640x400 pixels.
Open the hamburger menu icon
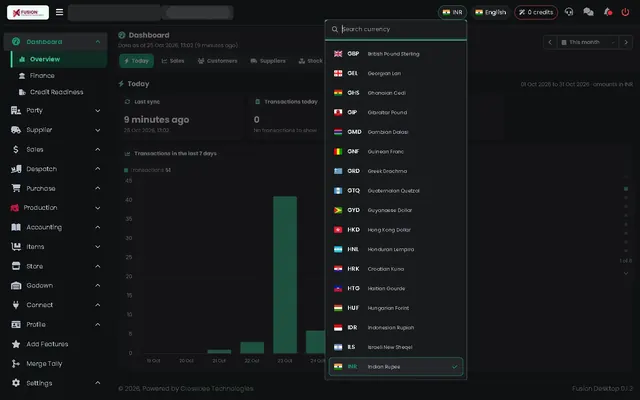(60, 12)
